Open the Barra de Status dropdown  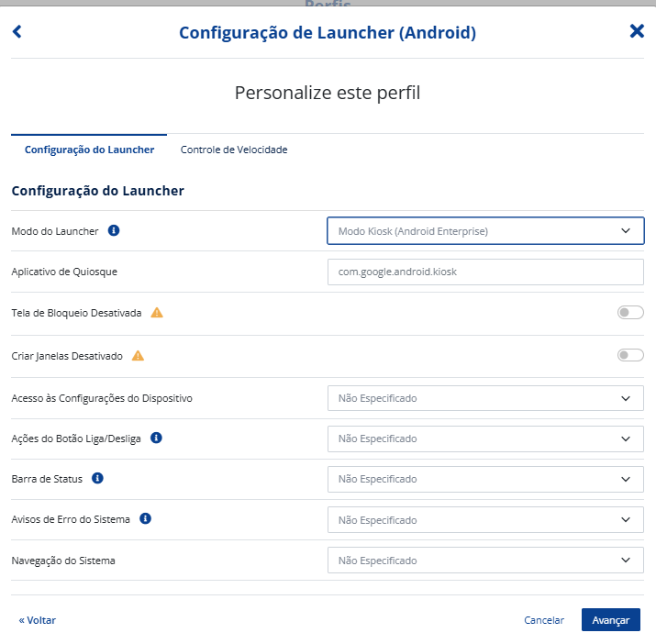click(485, 479)
